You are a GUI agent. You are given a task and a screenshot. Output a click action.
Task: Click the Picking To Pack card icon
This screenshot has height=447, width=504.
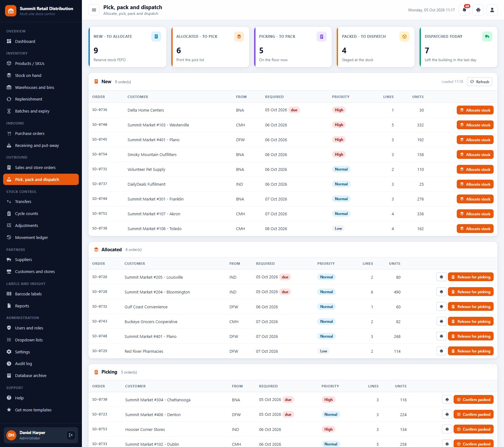click(x=322, y=37)
